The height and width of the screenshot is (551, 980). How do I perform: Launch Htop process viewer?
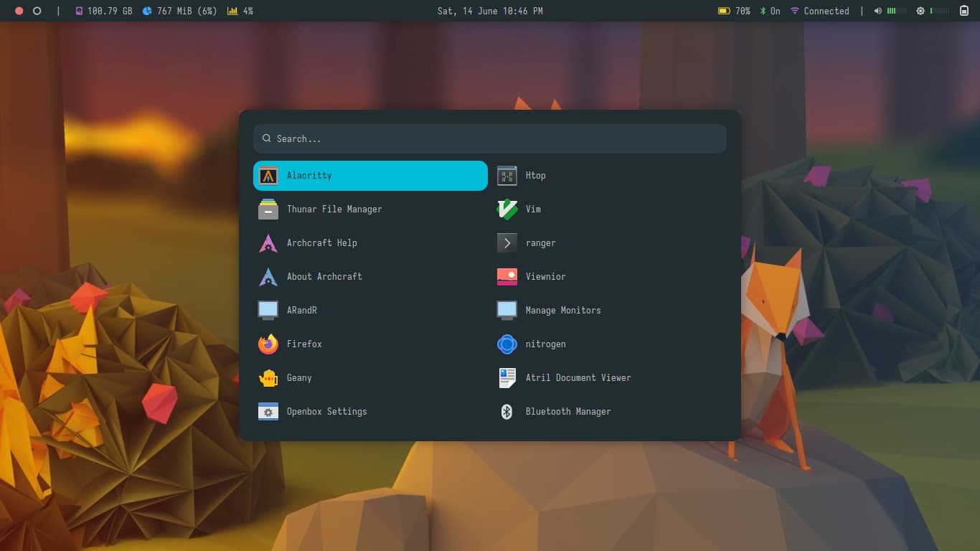tap(609, 176)
